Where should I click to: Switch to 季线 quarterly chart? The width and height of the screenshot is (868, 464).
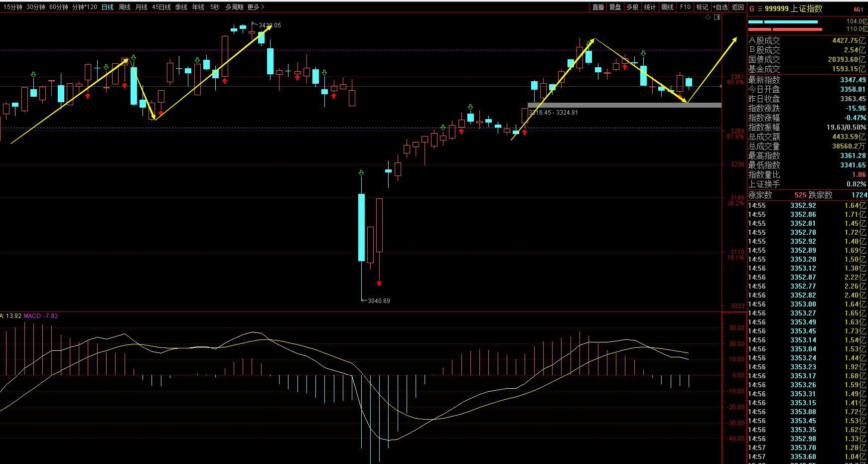tap(181, 7)
